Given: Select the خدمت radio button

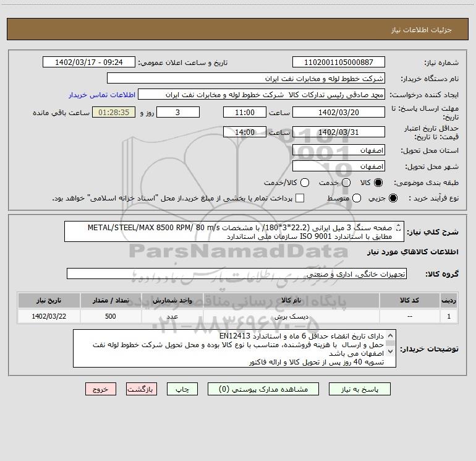Looking at the screenshot, I should [x=346, y=183].
